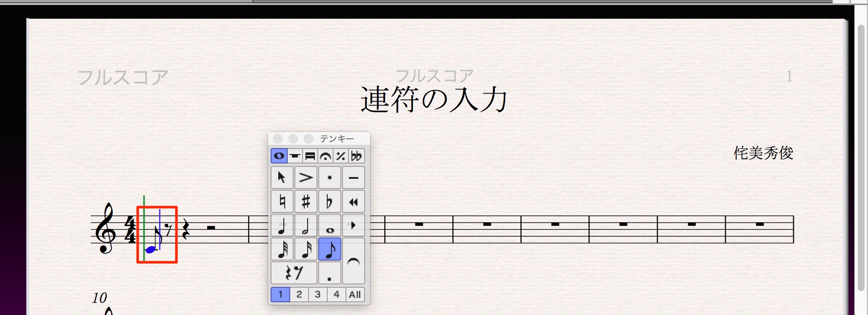Toggle the accent articulation key
This screenshot has height=315, width=868.
306,178
